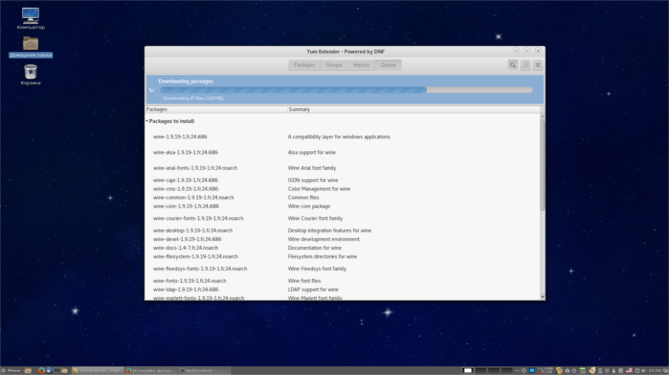The height and width of the screenshot is (375, 669).
Task: Select row wine-alsa-1.9.19-1.fc24.i686
Action: coord(343,152)
